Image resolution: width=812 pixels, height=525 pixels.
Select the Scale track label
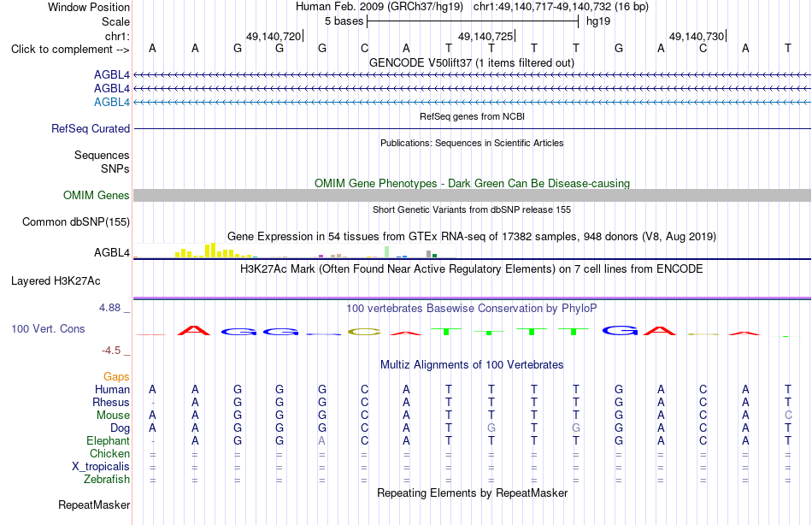point(115,21)
